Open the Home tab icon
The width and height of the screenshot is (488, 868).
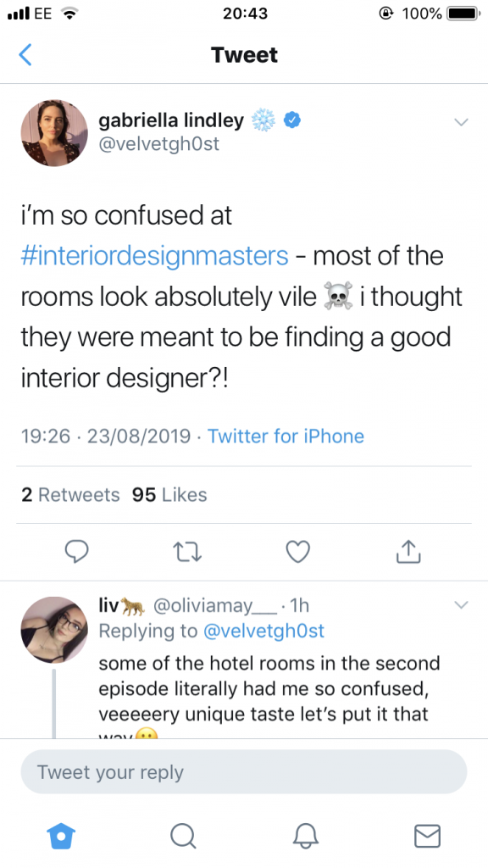61,835
